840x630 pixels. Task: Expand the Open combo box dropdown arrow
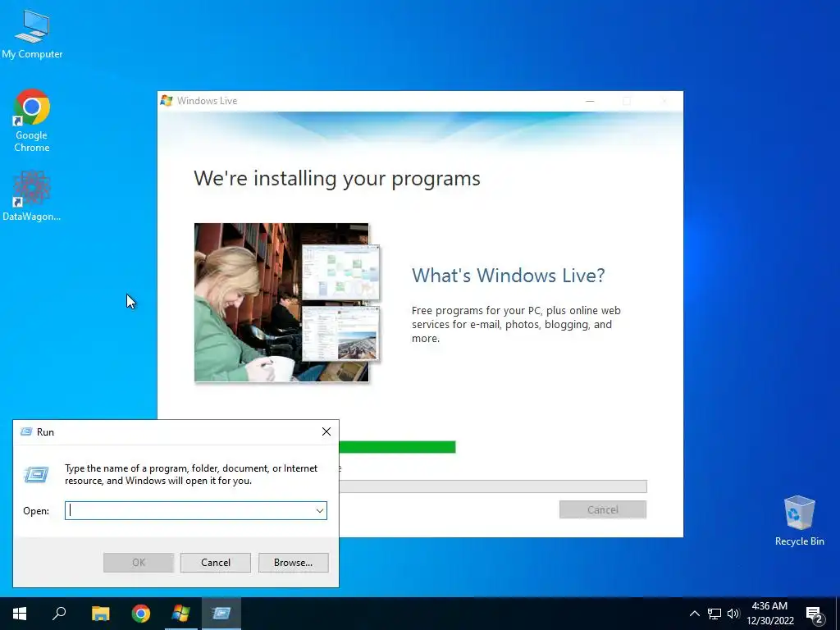(320, 510)
